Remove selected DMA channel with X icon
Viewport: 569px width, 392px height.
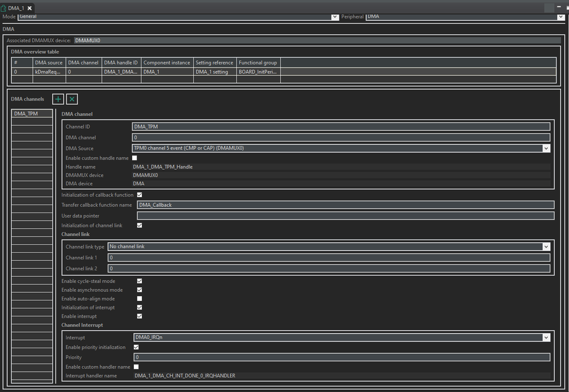tap(72, 99)
